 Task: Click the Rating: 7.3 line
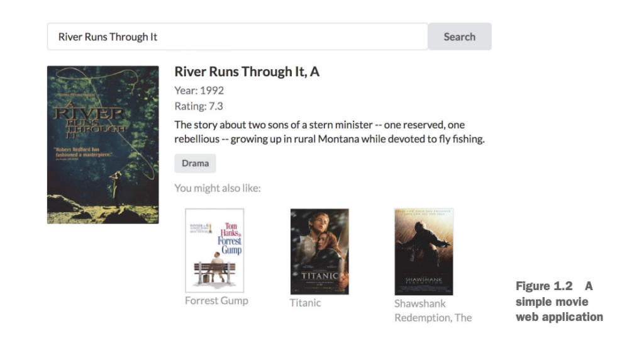198,106
